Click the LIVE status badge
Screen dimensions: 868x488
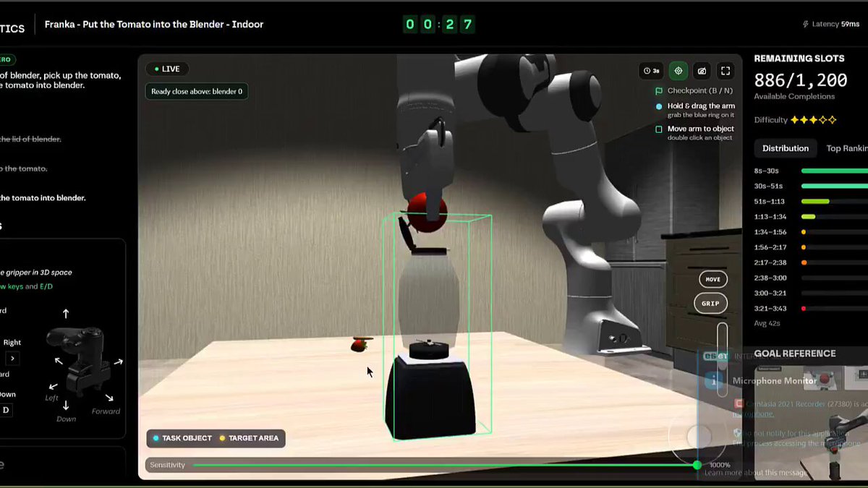click(167, 69)
